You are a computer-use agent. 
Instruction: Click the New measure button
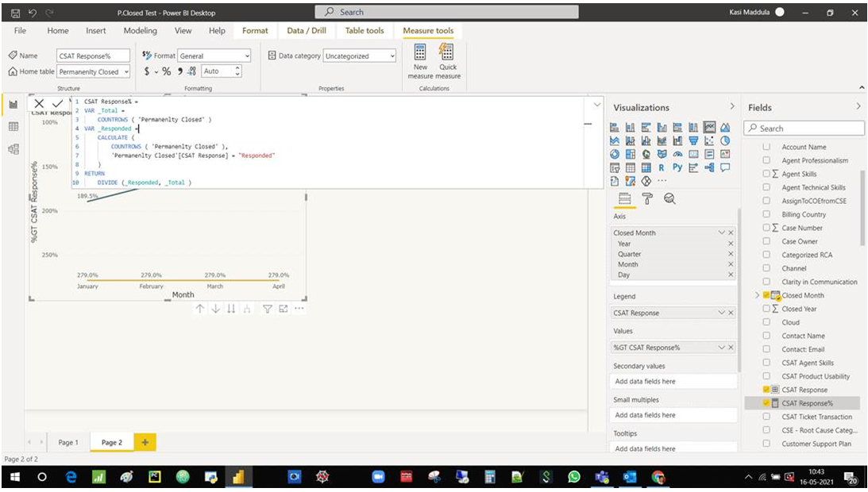[420, 61]
